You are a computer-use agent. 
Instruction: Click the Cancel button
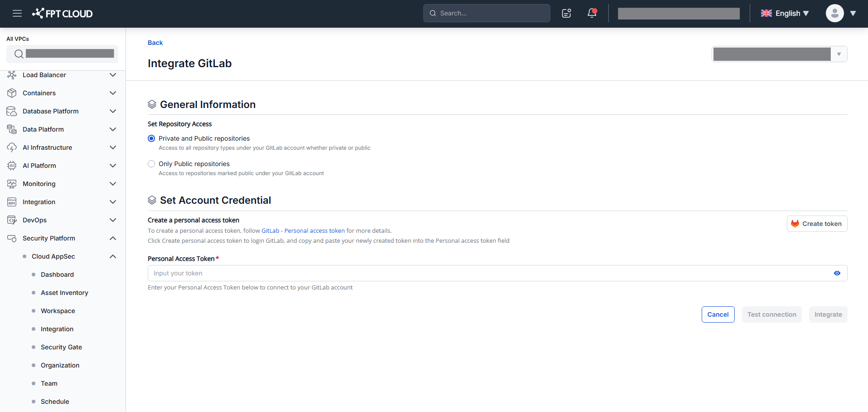[718, 314]
